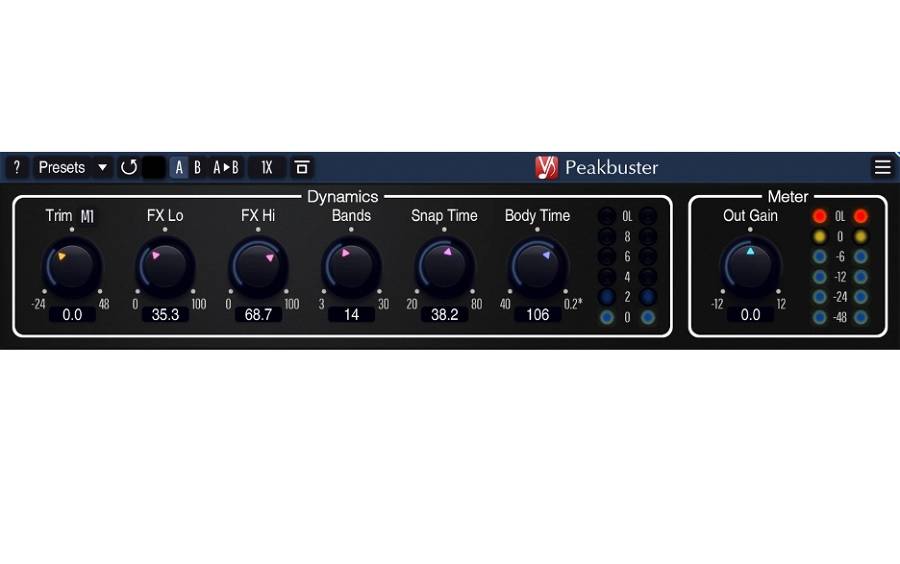Open the hamburger menu at top right
Screen dimensions: 900x564
click(882, 167)
